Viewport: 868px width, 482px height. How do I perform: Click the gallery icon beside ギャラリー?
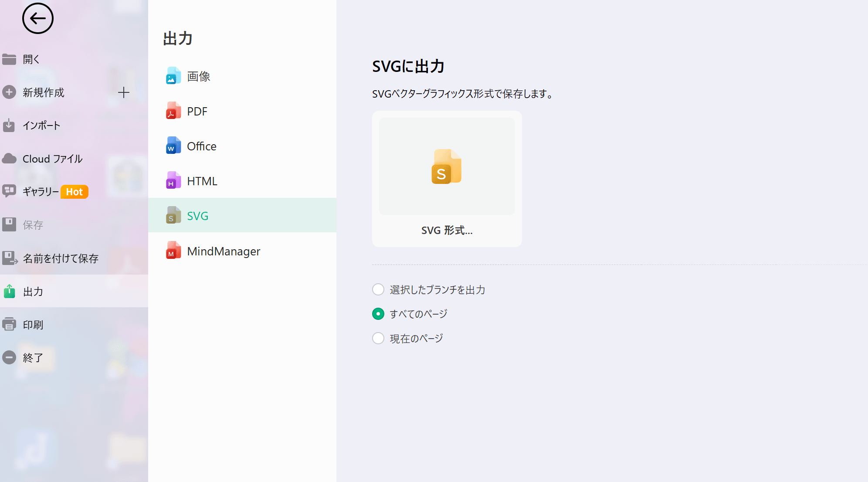pyautogui.click(x=9, y=191)
